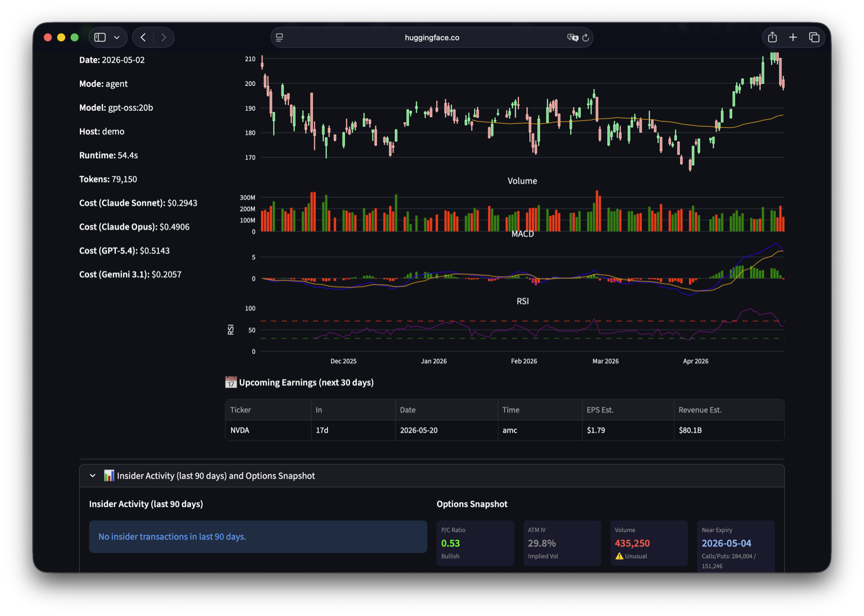Click the Mode: agent line
864x616 pixels.
coord(103,84)
